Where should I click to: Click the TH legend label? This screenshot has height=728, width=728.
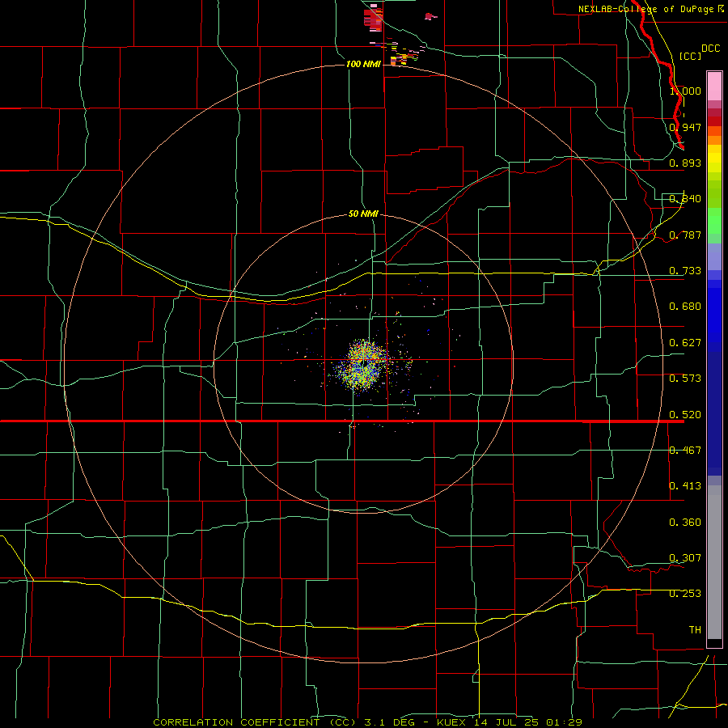(x=695, y=630)
